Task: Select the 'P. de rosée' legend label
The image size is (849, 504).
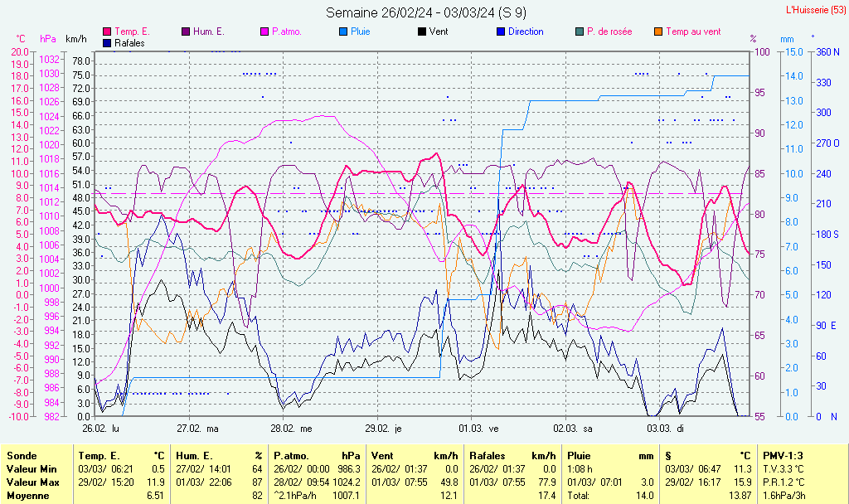Action: (x=609, y=31)
